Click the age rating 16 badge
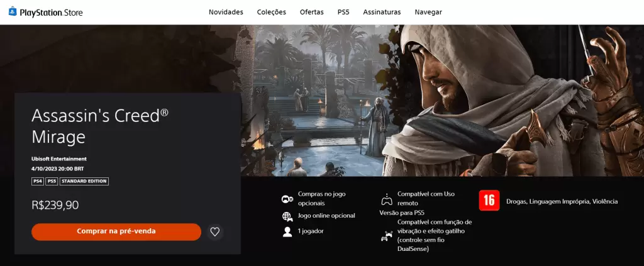The height and width of the screenshot is (266, 644). (x=489, y=201)
